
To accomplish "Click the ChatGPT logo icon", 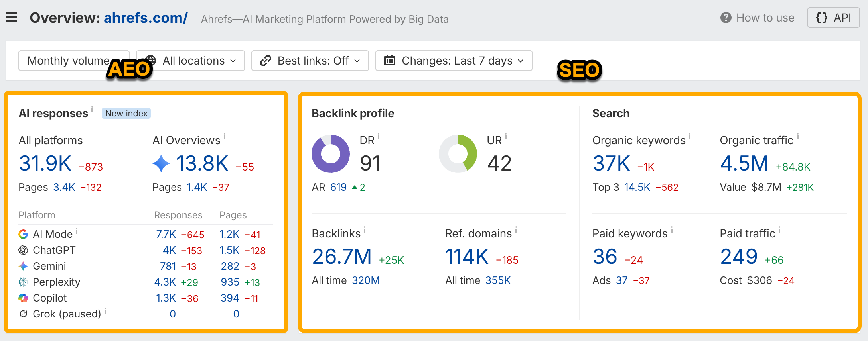I will pos(23,250).
